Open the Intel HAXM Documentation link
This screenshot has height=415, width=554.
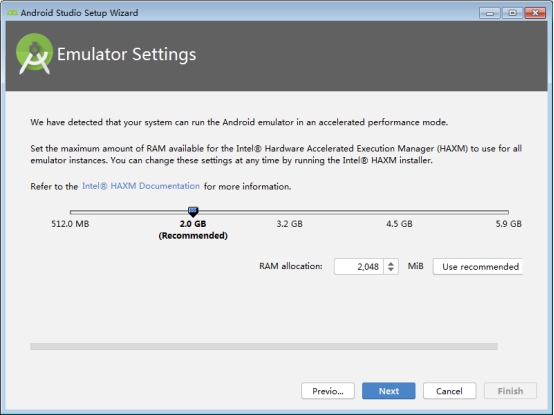pos(141,186)
